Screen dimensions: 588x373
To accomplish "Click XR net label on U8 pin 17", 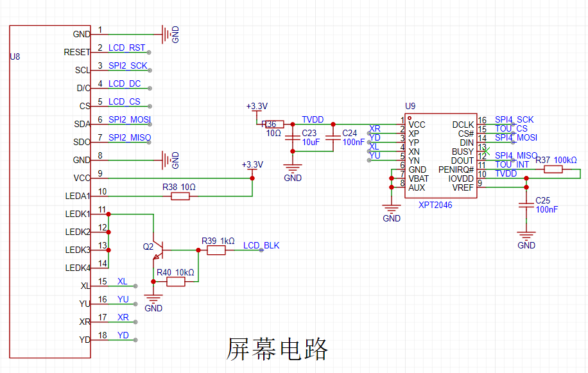I will tap(123, 318).
